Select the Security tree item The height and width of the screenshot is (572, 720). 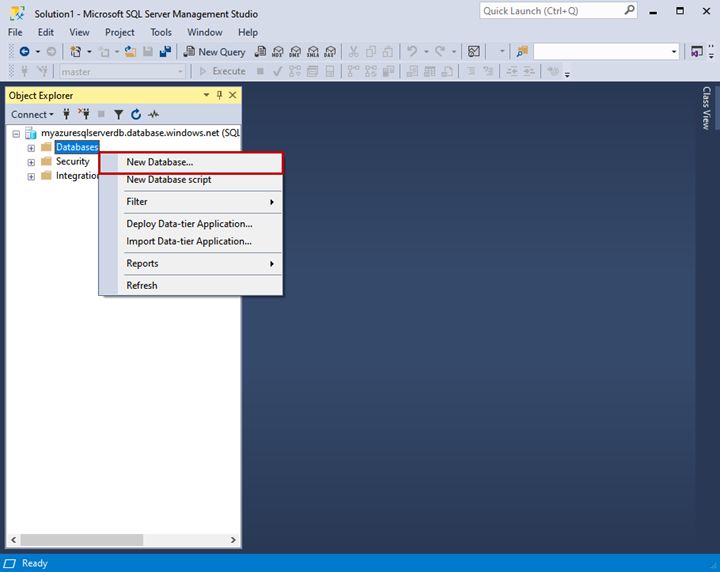[x=73, y=161]
